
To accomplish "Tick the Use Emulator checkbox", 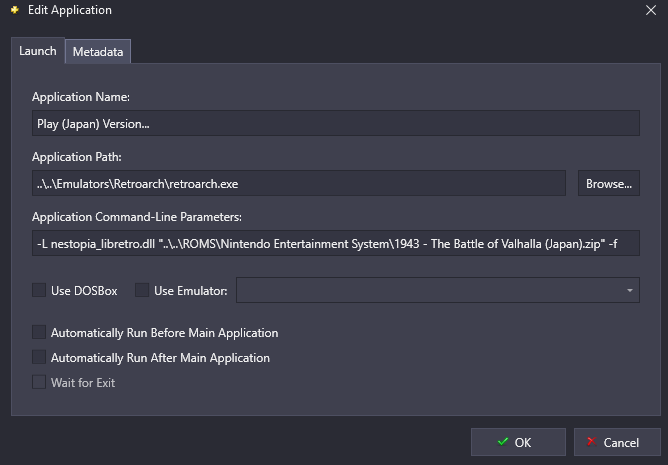I will (142, 290).
